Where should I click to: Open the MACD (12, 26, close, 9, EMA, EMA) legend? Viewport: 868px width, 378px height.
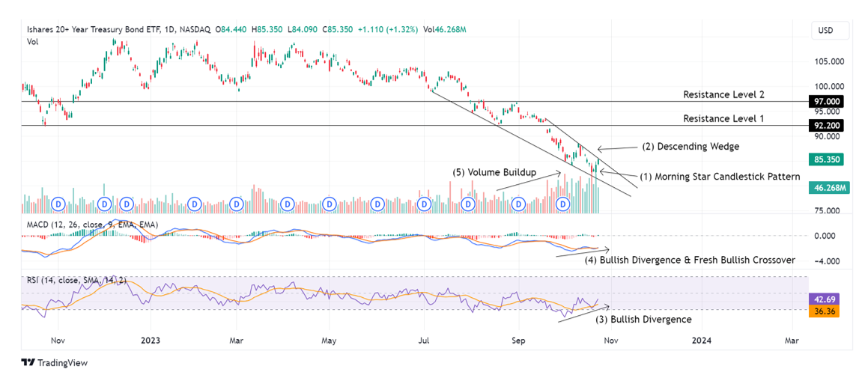(92, 225)
